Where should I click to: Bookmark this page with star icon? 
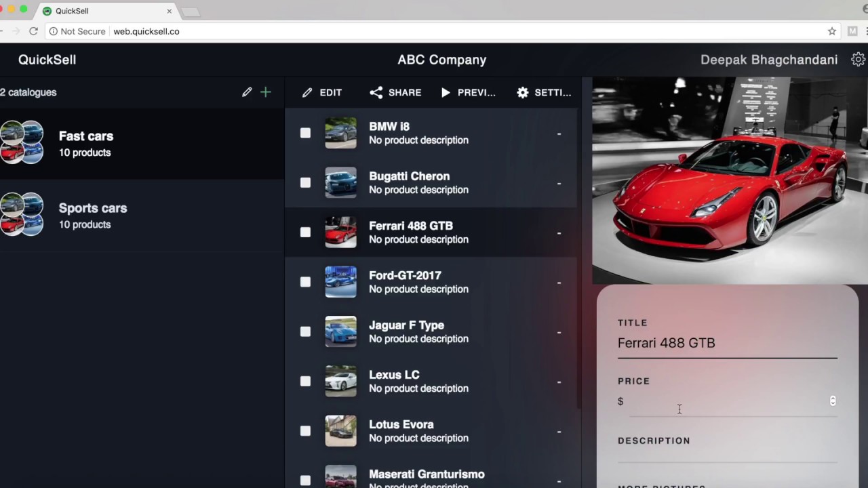click(x=832, y=31)
